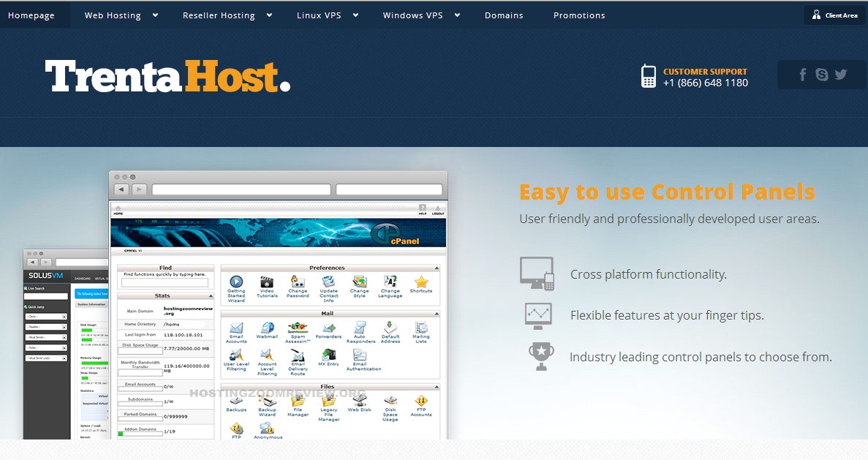Screen dimensions: 868x460
Task: Open the Change Language icon
Action: (x=390, y=282)
